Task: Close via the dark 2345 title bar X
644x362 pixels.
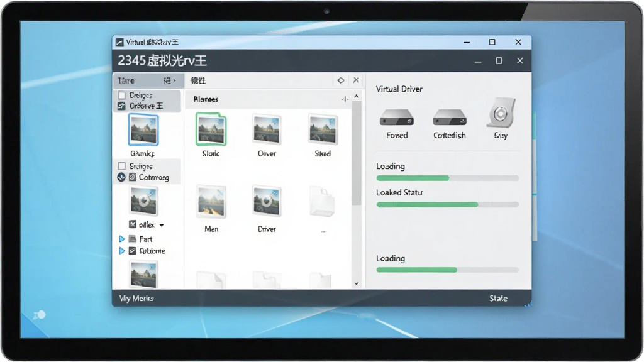Action: click(520, 61)
